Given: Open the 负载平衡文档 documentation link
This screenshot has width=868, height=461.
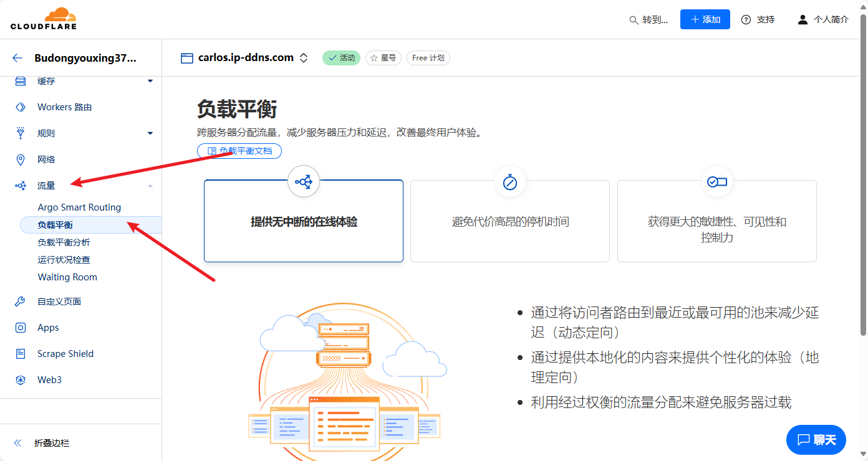Looking at the screenshot, I should point(239,151).
